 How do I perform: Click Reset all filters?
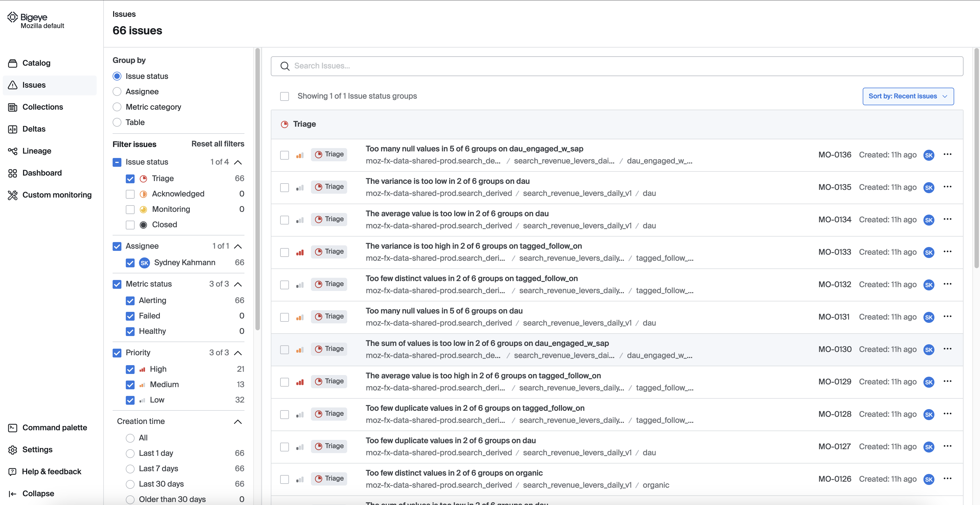coord(218,143)
